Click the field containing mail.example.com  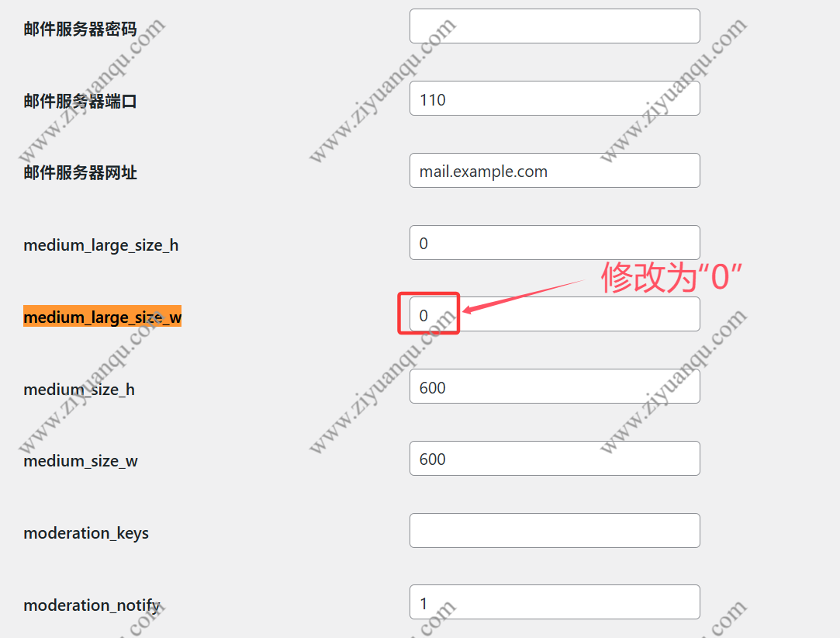(555, 171)
